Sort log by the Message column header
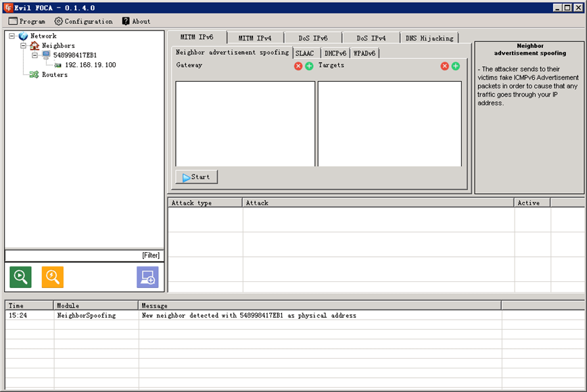Viewport: 587px width, 392px height. [320, 305]
